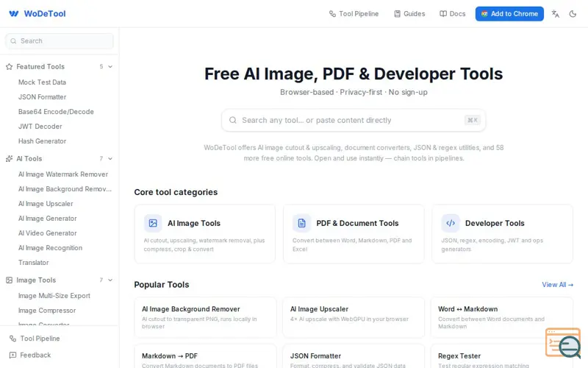
Task: Click the Developer Tools code icon
Action: (x=451, y=223)
